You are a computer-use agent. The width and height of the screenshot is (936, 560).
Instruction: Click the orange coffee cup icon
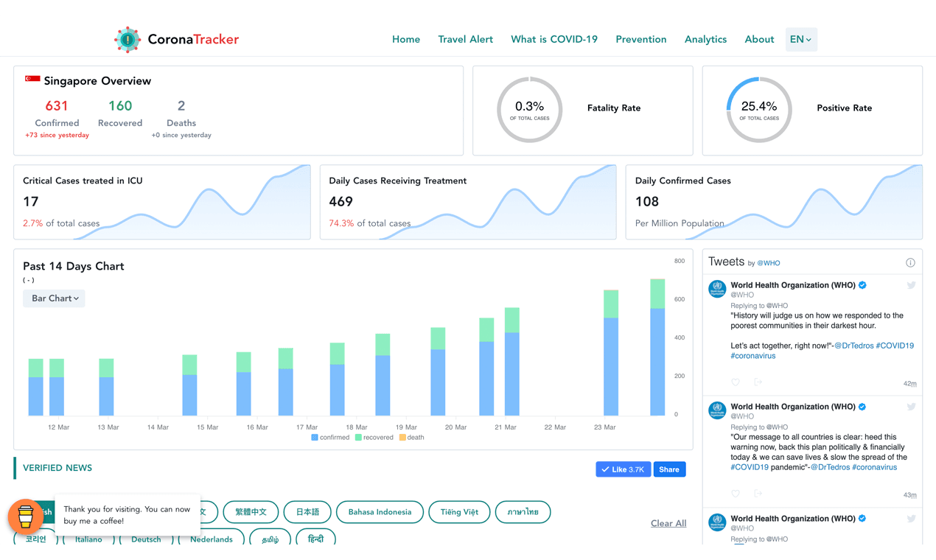(x=26, y=517)
